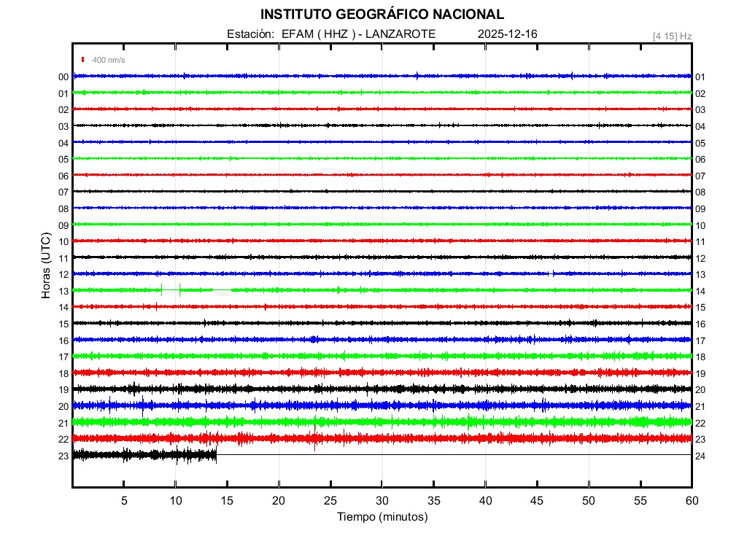This screenshot has width=747, height=560.
Task: Click the 45 minute tick label
Action: (x=537, y=500)
